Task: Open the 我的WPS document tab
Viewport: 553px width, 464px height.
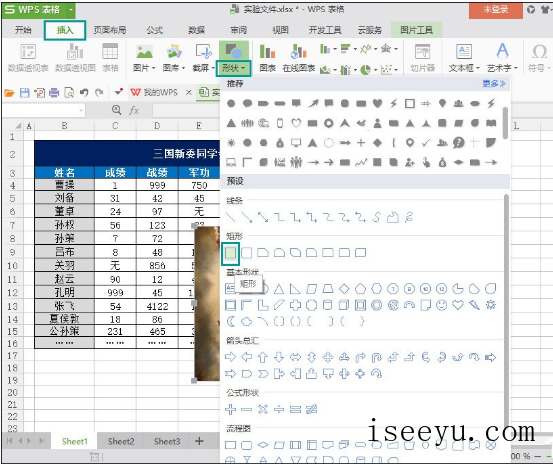Action: click(154, 92)
